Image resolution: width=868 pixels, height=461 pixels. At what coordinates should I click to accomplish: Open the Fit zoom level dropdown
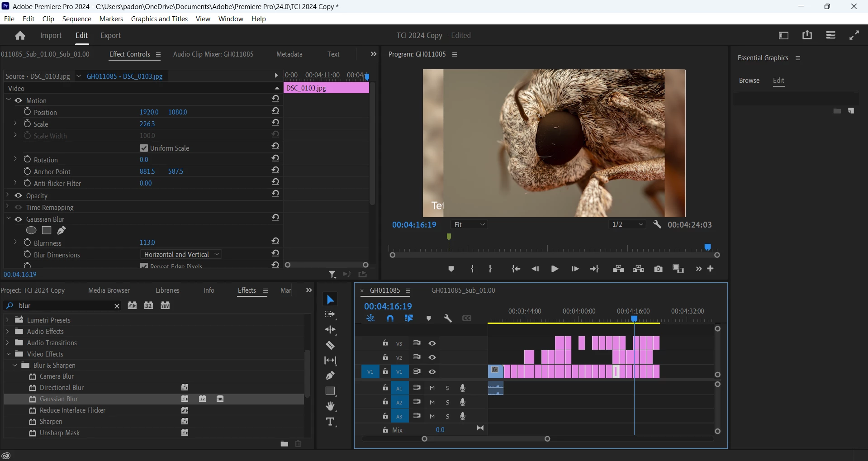[469, 225]
